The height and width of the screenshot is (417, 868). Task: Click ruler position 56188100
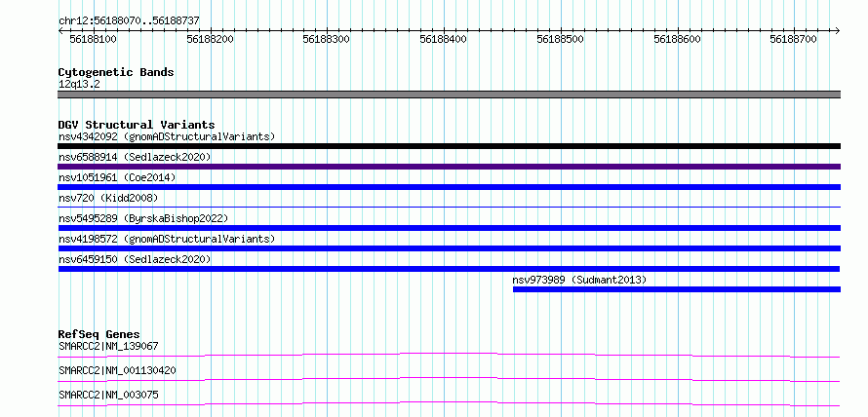coord(94,39)
